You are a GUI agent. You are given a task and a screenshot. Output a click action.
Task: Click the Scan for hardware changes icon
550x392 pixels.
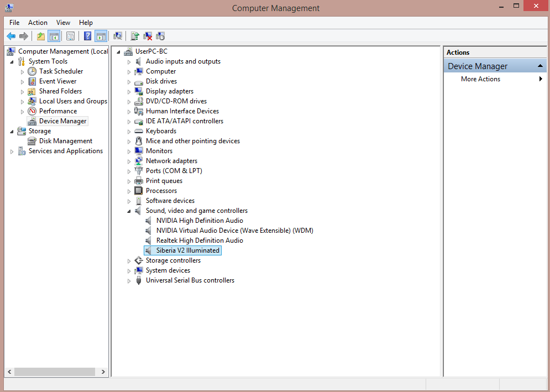pyautogui.click(x=118, y=36)
